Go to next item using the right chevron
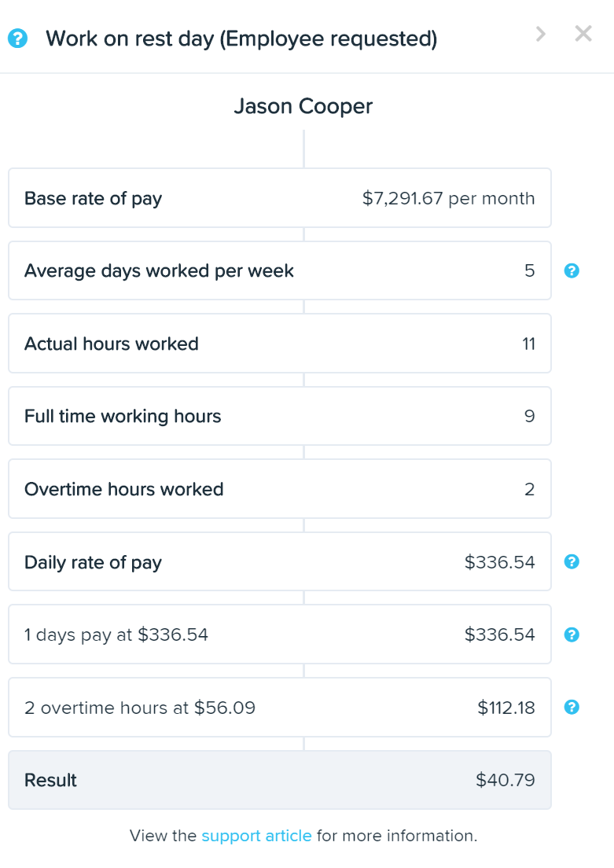This screenshot has height=868, width=614. click(x=541, y=35)
